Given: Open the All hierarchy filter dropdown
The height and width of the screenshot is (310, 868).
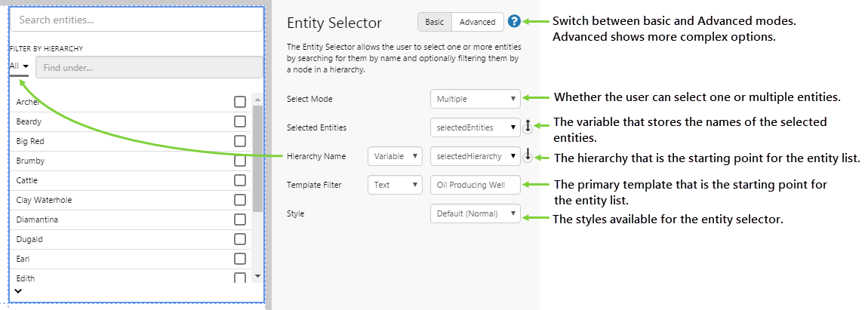Looking at the screenshot, I should tap(20, 66).
